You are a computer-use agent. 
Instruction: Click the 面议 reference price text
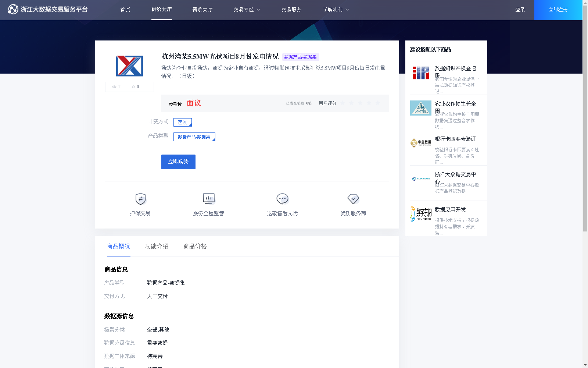[194, 103]
